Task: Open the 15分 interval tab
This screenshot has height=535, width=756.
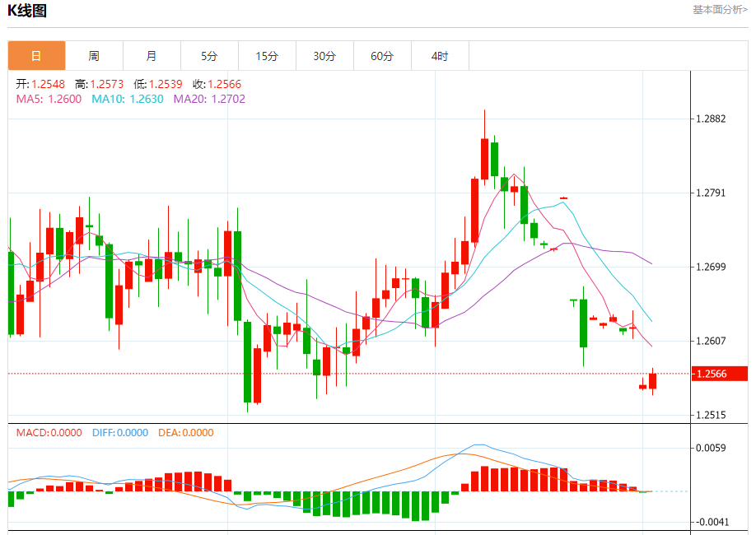Action: pos(267,56)
